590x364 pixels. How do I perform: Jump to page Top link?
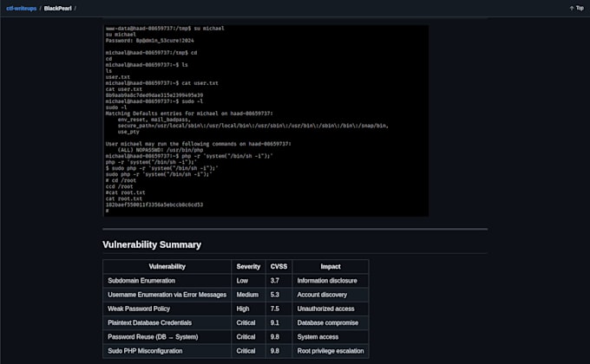click(x=580, y=8)
